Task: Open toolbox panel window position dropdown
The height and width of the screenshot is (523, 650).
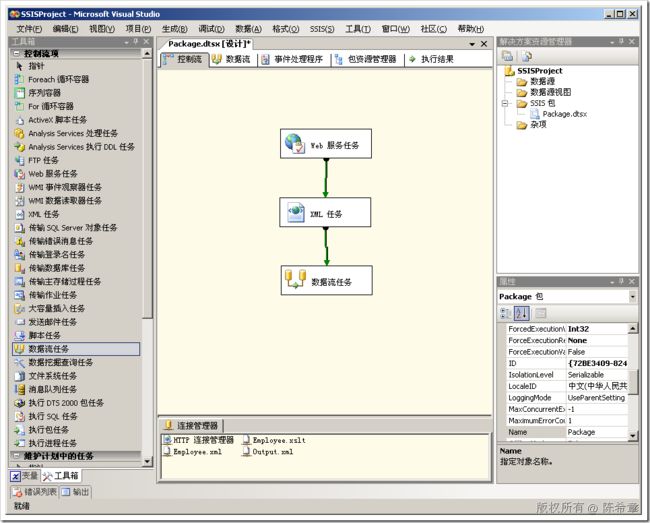Action: (126, 42)
